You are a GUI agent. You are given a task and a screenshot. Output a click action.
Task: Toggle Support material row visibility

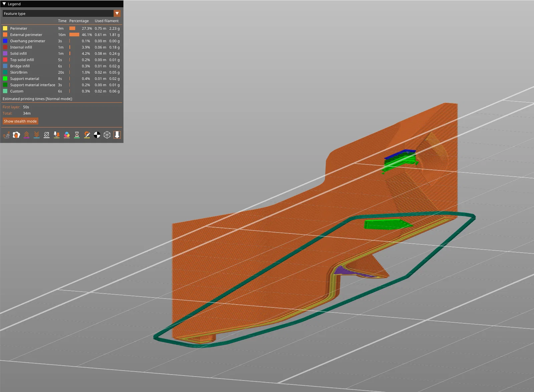pyautogui.click(x=62, y=79)
